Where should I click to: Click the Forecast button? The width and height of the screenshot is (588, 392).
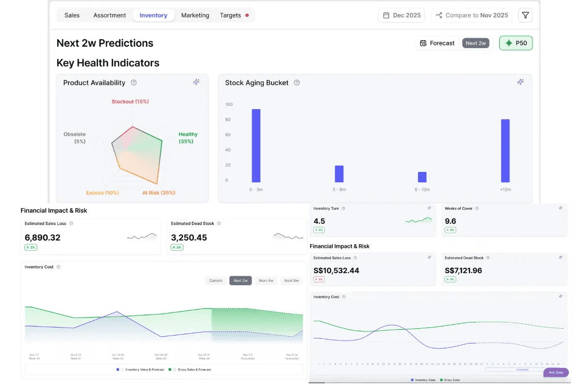pos(437,43)
